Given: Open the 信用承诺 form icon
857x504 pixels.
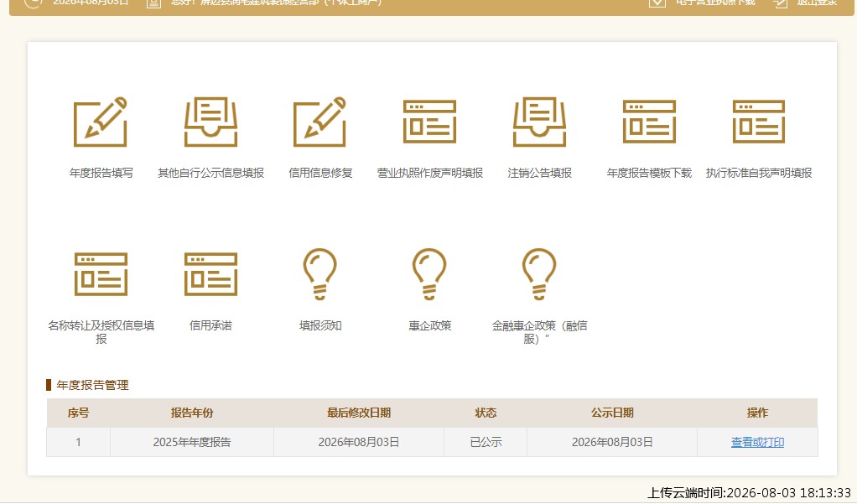Looking at the screenshot, I should pos(210,274).
